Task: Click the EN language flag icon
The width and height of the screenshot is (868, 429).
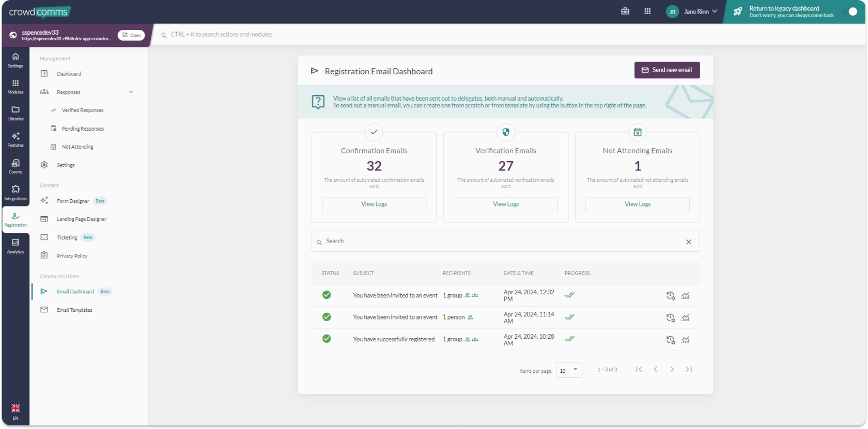Action: pos(16,409)
